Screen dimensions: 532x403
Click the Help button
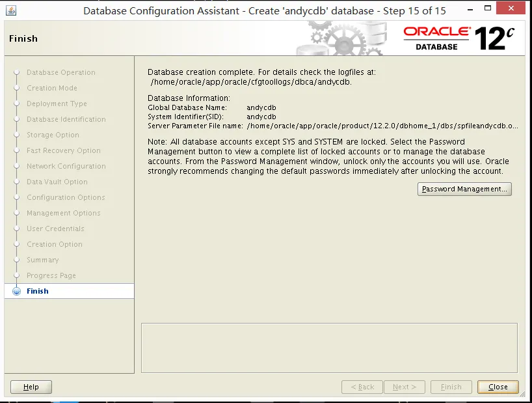pos(31,387)
